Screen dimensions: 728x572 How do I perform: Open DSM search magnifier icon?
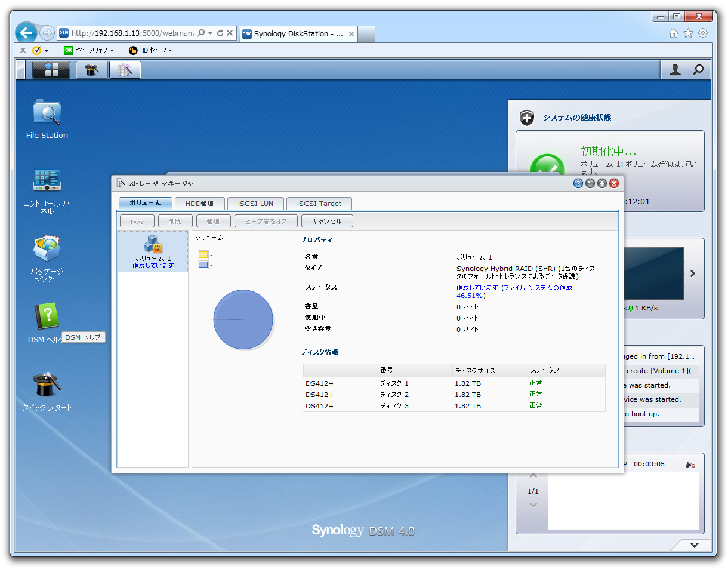(x=698, y=70)
